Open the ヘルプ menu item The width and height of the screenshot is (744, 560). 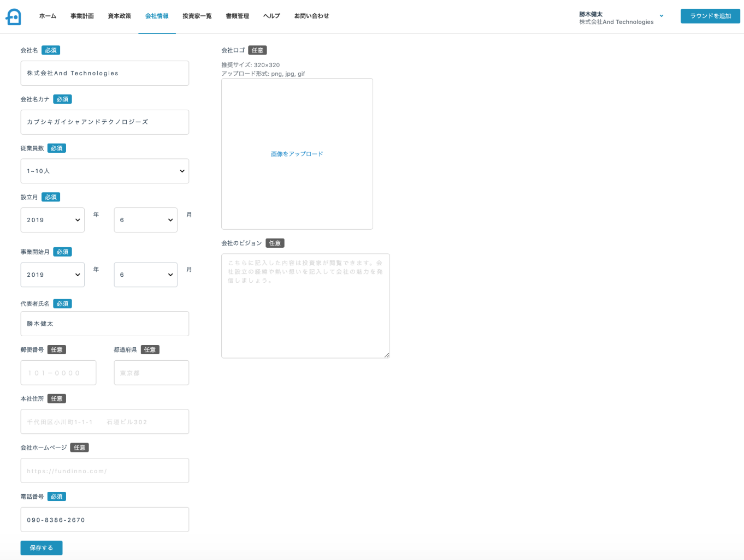pos(271,16)
